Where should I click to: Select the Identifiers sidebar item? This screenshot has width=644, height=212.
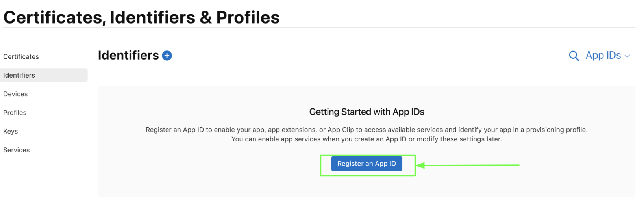[x=19, y=75]
